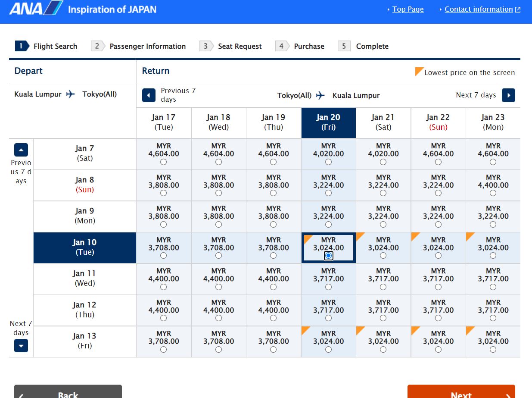Select departure row Jan 11 (Wed)

pyautogui.click(x=85, y=279)
